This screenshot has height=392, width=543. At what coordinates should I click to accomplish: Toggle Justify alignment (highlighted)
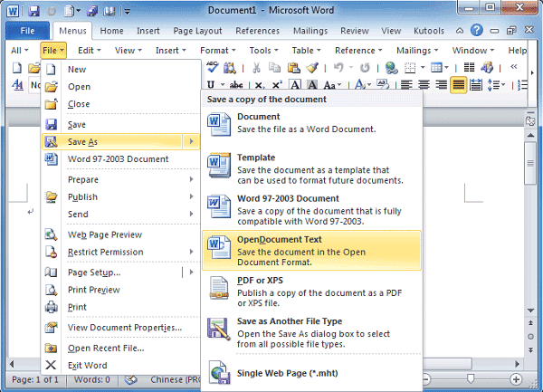point(459,85)
